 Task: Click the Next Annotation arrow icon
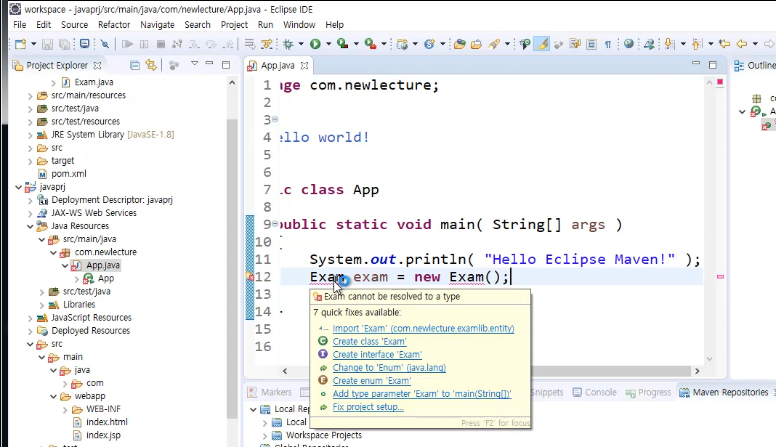(669, 44)
